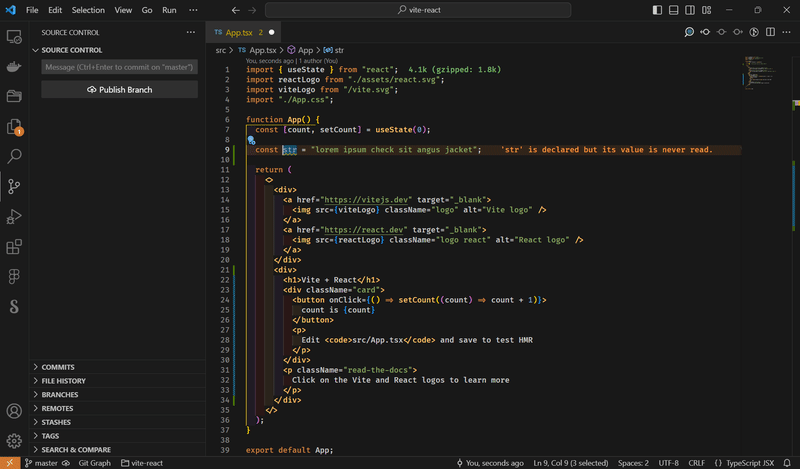Open the Go menu
Viewport: 800px width, 469px height.
click(147, 10)
